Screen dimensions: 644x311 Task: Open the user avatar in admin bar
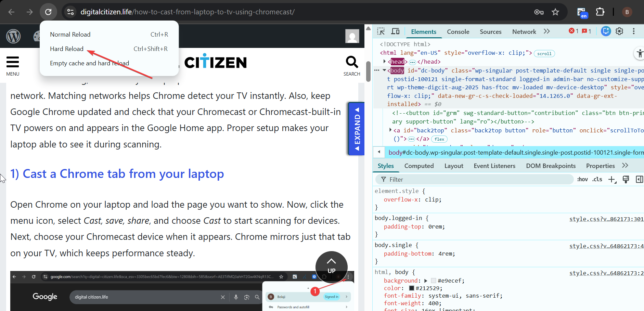pos(352,36)
